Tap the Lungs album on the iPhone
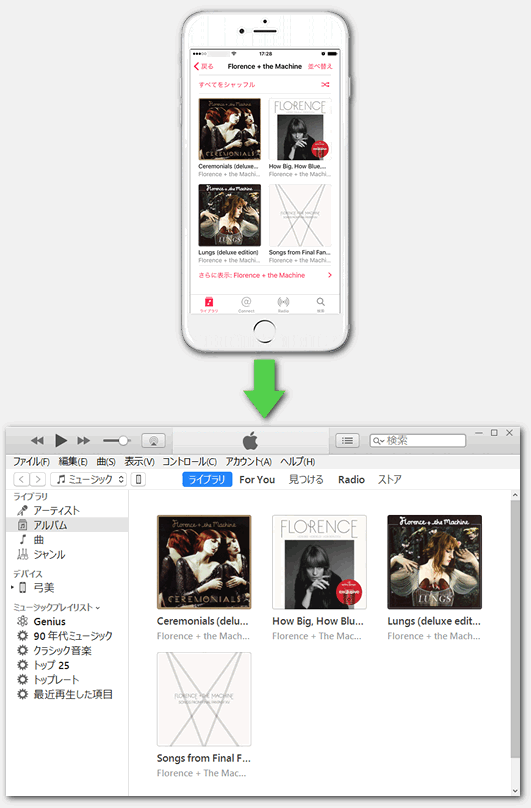Screen dimensions: 531x808 (229, 215)
